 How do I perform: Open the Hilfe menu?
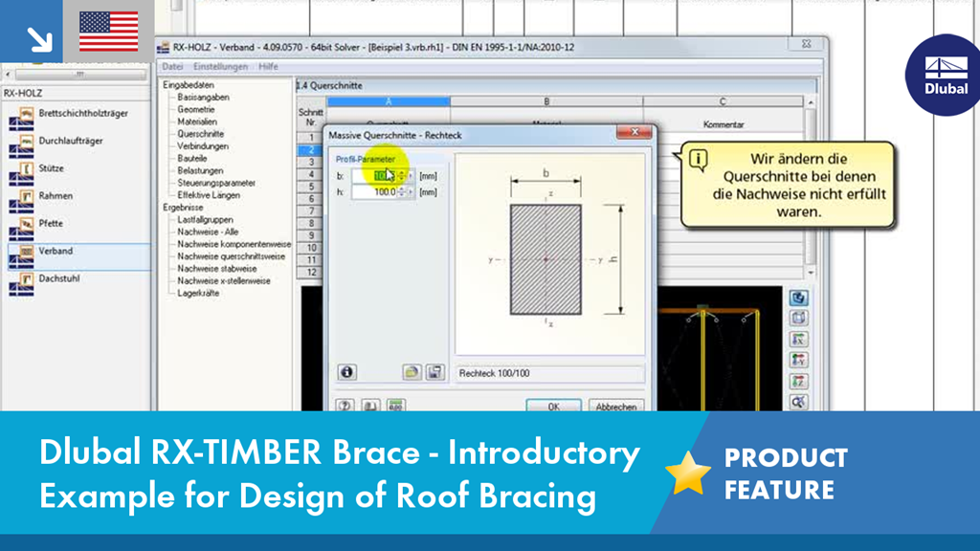pyautogui.click(x=268, y=67)
